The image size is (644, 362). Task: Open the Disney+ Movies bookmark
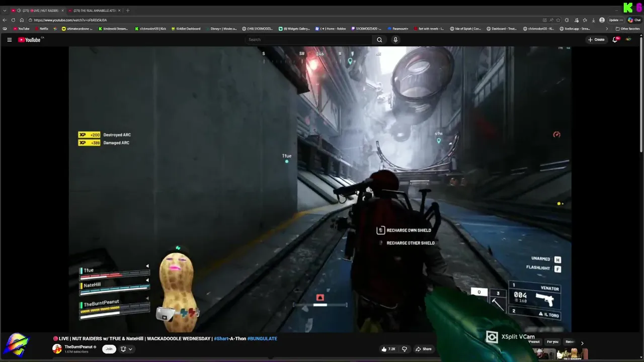click(x=221, y=29)
